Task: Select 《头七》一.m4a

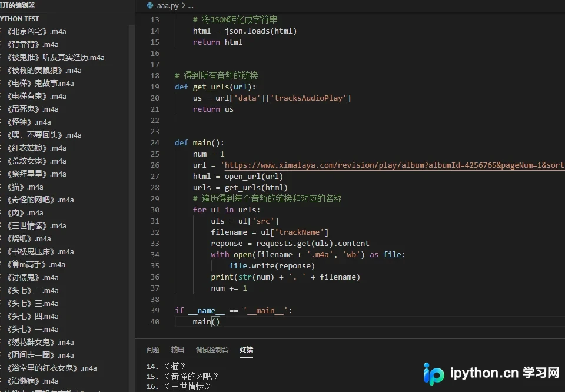Action: pos(32,330)
